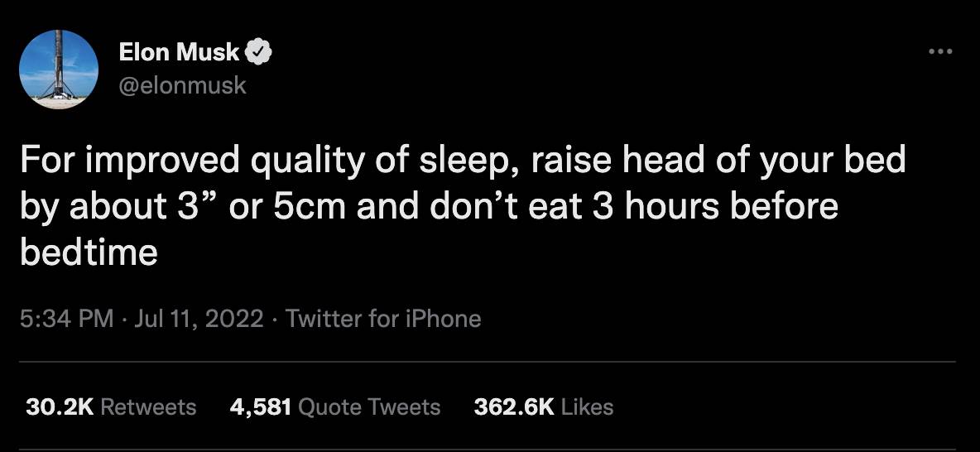Show the Likes list via its label

(x=587, y=407)
